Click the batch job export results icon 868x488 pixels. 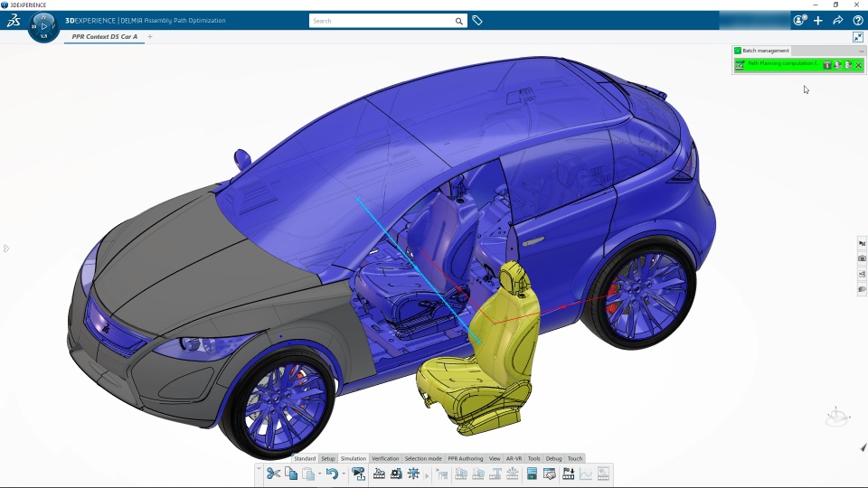tap(848, 65)
